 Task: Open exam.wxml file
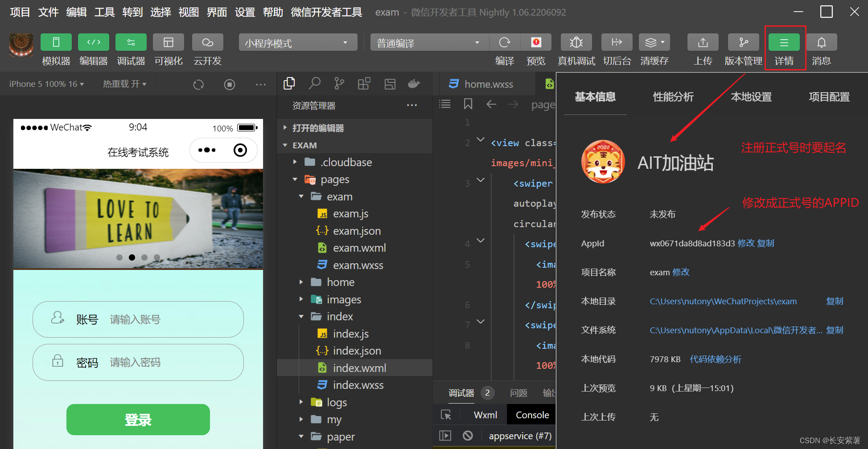point(355,248)
